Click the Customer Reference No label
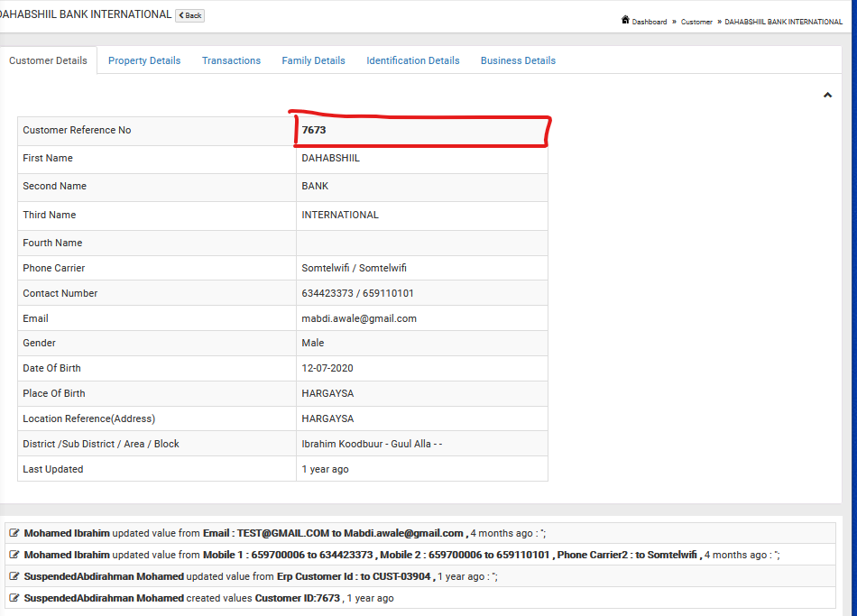Image resolution: width=857 pixels, height=616 pixels. [x=77, y=130]
